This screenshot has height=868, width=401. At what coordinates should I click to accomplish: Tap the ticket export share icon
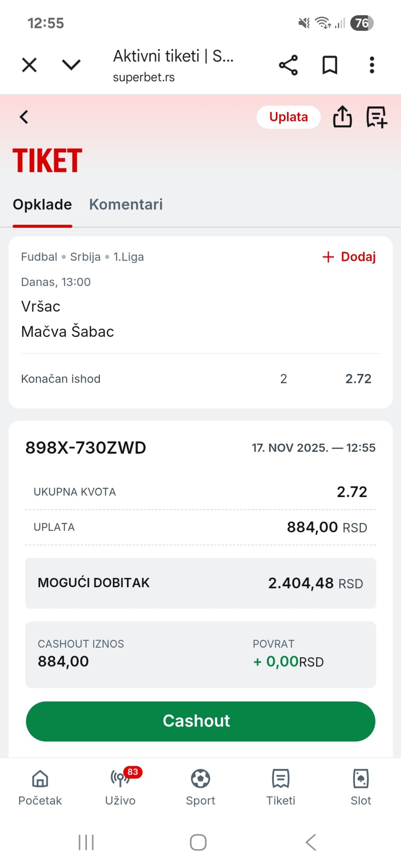coord(342,116)
